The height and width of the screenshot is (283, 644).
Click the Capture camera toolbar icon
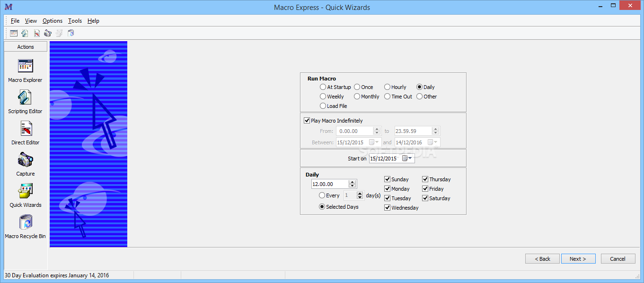[48, 33]
